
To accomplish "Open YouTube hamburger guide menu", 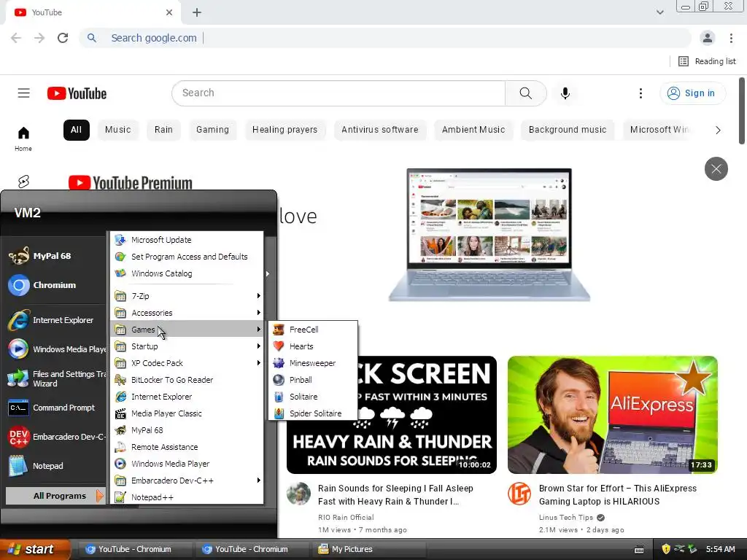I will click(24, 93).
